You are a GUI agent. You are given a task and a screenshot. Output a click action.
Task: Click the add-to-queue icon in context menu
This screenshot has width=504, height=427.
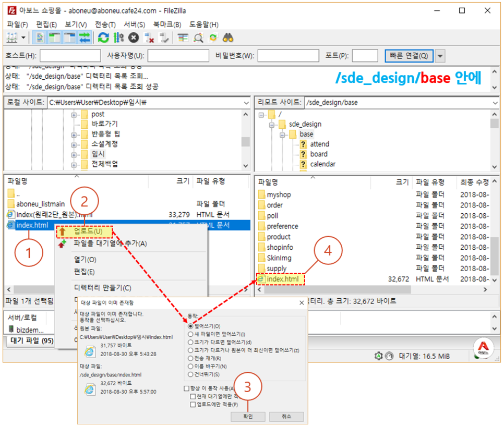62,243
